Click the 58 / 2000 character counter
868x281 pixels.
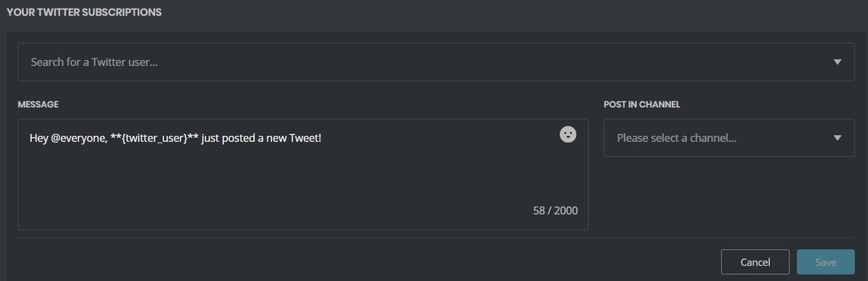pyautogui.click(x=556, y=211)
